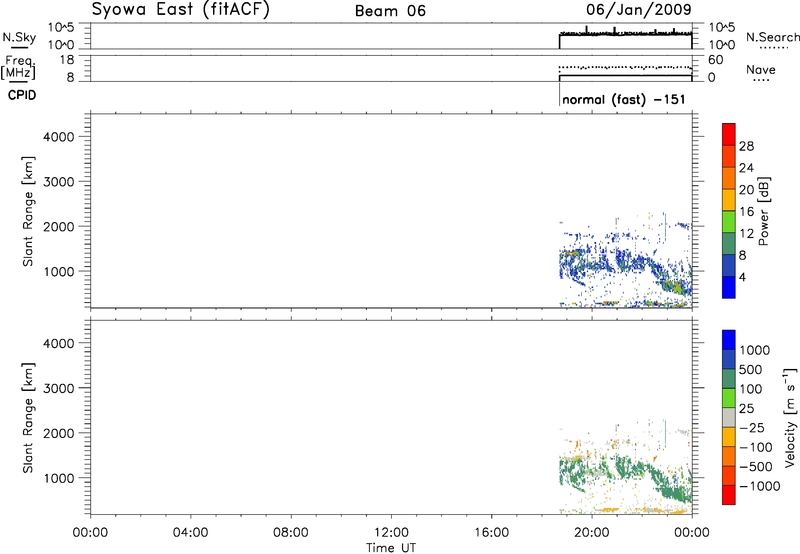Click the '18' frequency axis value
Image resolution: width=800 pixels, height=554 pixels.
67,60
